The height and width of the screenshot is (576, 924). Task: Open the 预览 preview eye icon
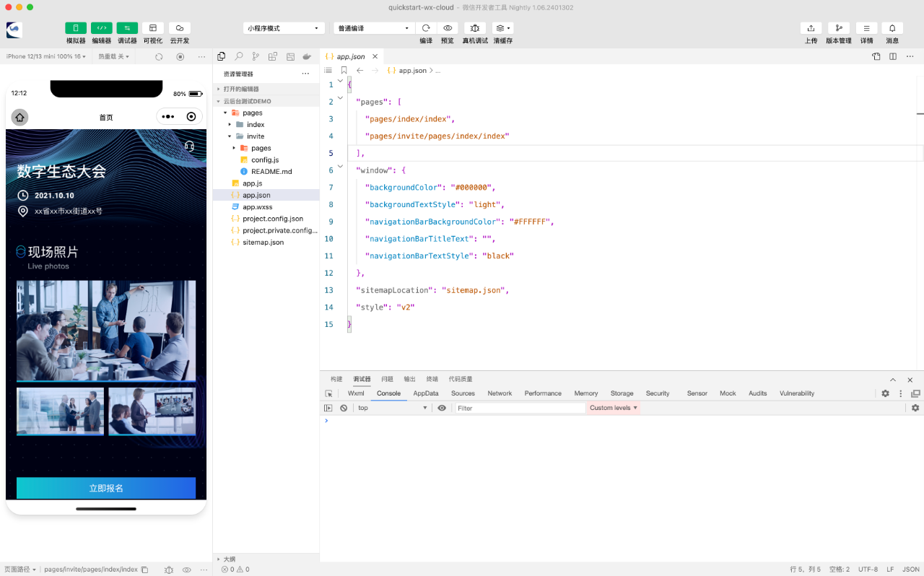click(x=448, y=28)
